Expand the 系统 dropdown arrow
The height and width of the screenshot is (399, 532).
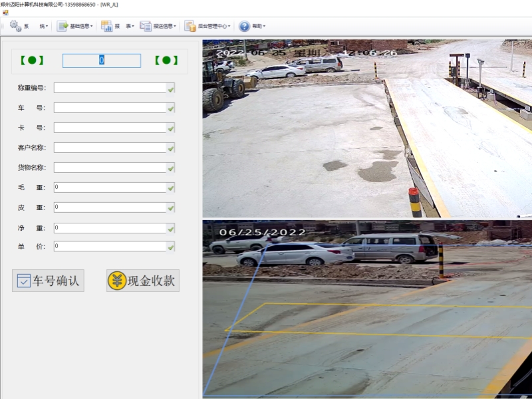pos(47,27)
